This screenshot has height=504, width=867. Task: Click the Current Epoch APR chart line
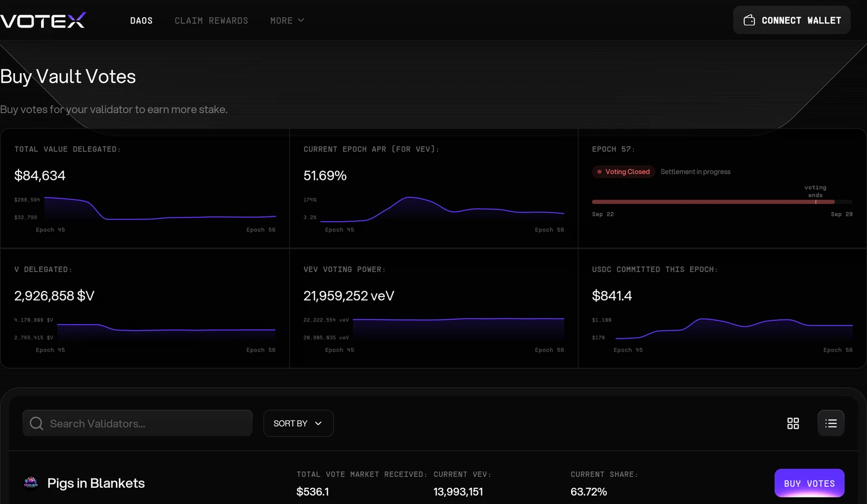pyautogui.click(x=442, y=210)
